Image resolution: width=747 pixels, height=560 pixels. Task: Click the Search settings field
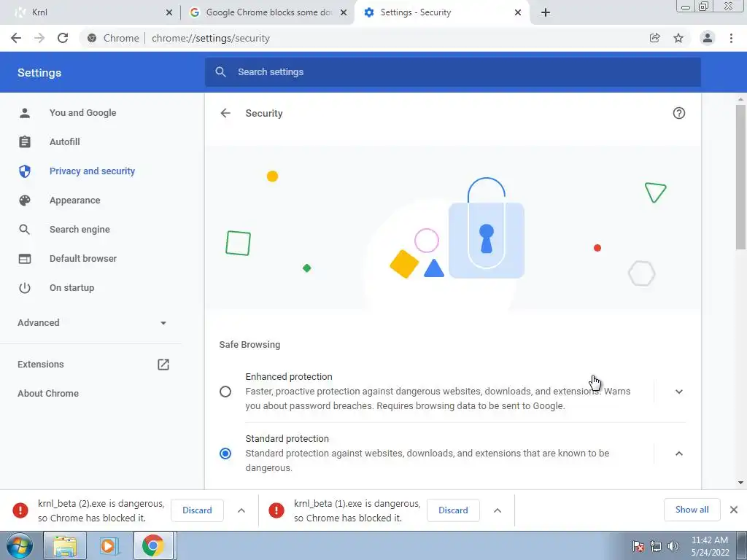452,72
